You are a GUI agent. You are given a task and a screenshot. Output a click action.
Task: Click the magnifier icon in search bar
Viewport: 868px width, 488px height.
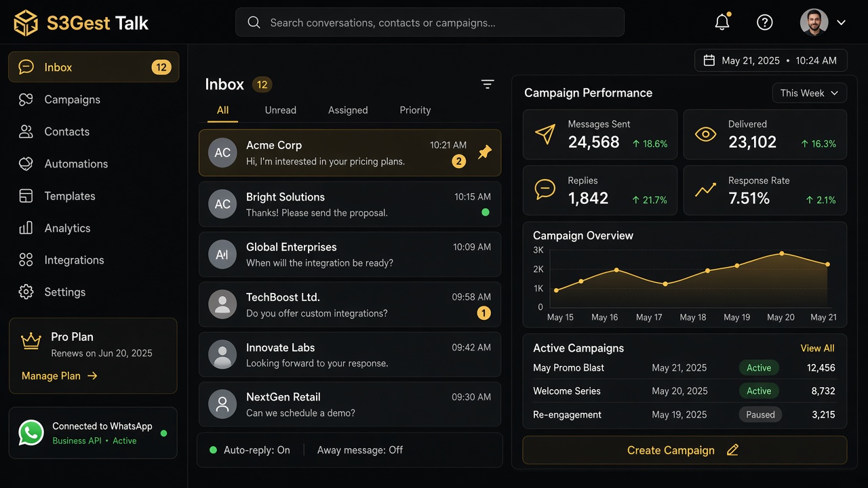(x=254, y=22)
